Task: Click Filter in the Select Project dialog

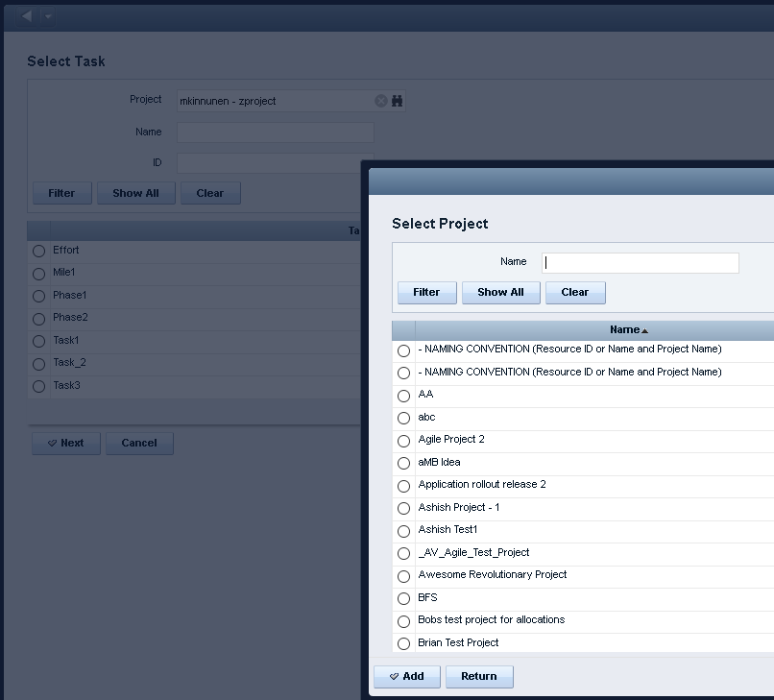Action: [x=427, y=292]
